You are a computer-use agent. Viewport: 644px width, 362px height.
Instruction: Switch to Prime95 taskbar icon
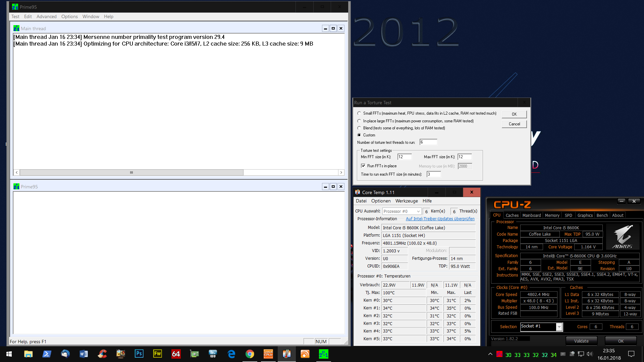click(323, 354)
